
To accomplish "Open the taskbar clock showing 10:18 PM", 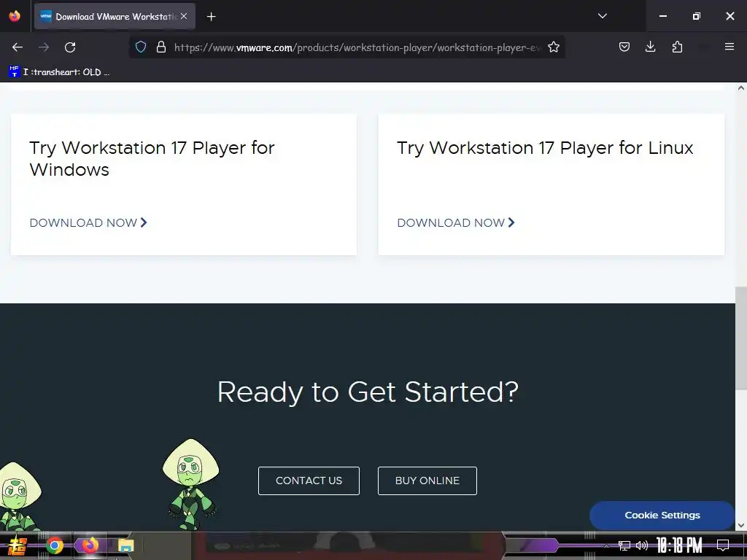I will (x=679, y=545).
